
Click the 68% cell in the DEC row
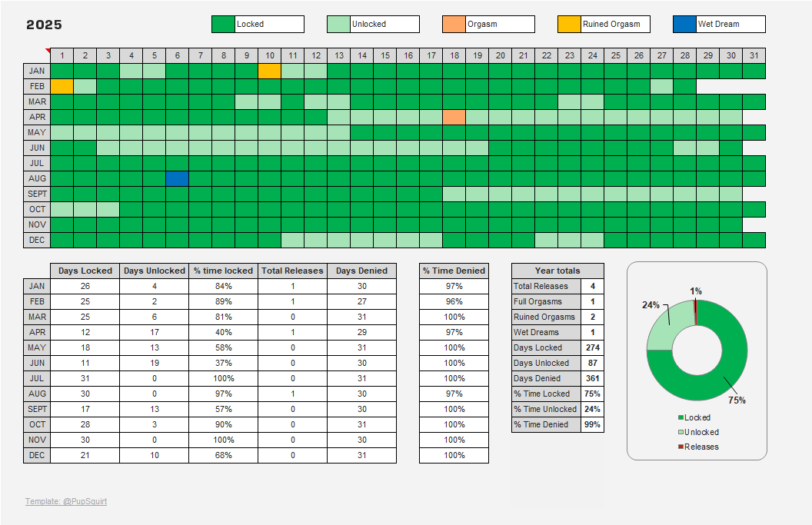[x=223, y=456]
